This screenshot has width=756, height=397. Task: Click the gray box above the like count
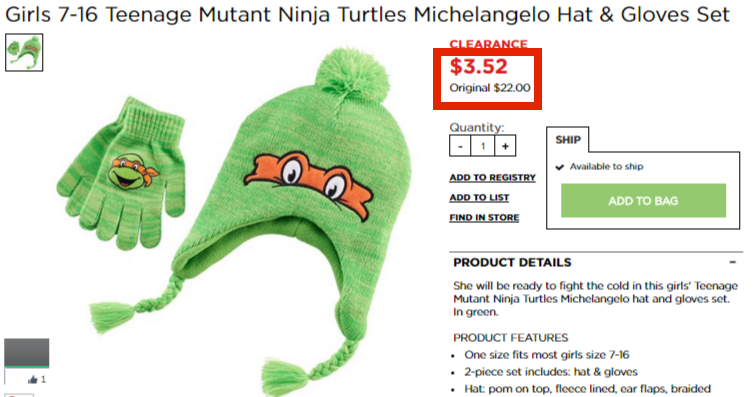coord(27,353)
